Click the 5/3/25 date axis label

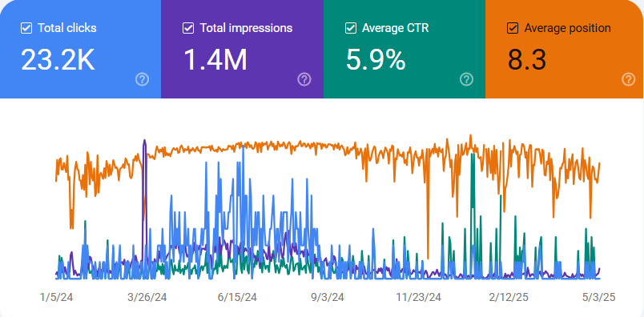click(599, 297)
